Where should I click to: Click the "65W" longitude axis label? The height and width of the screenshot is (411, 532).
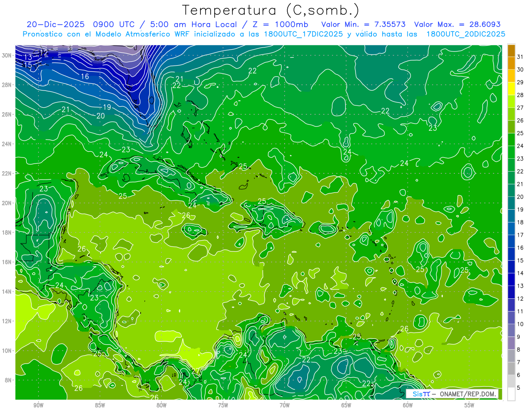[x=346, y=405]
